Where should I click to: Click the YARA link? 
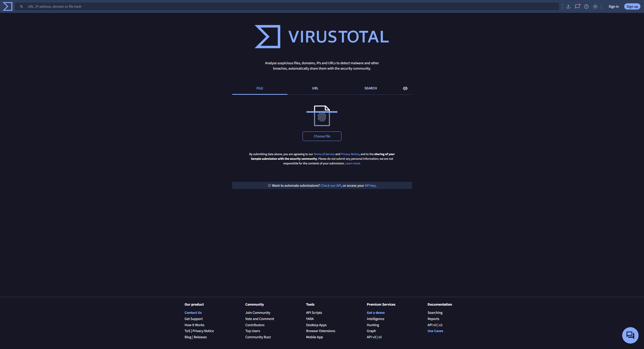[310, 319]
